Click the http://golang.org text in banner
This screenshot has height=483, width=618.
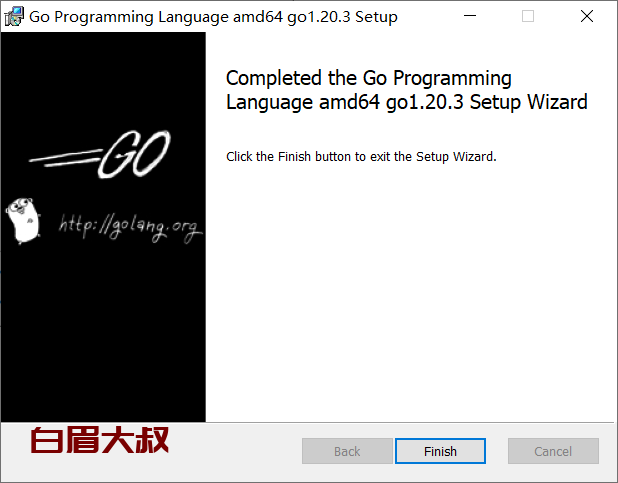tap(130, 228)
